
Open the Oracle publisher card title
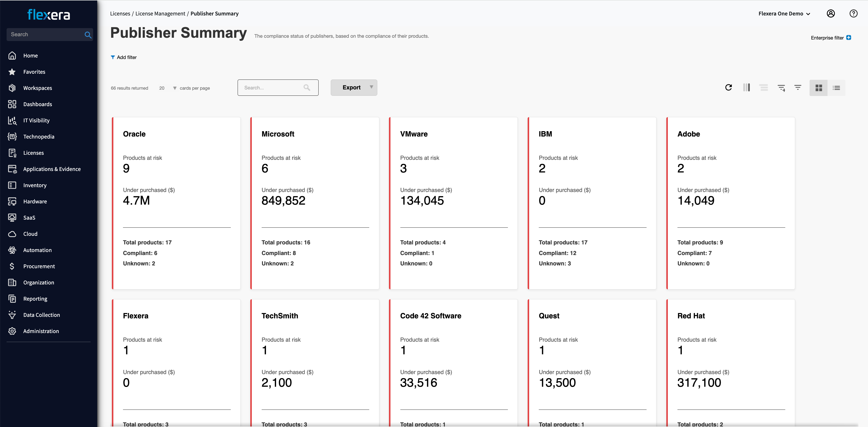pos(134,134)
